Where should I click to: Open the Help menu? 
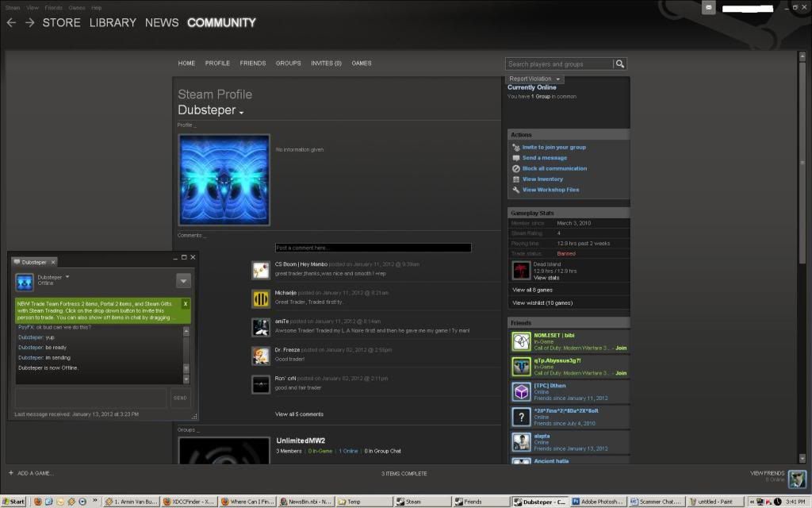[x=96, y=8]
